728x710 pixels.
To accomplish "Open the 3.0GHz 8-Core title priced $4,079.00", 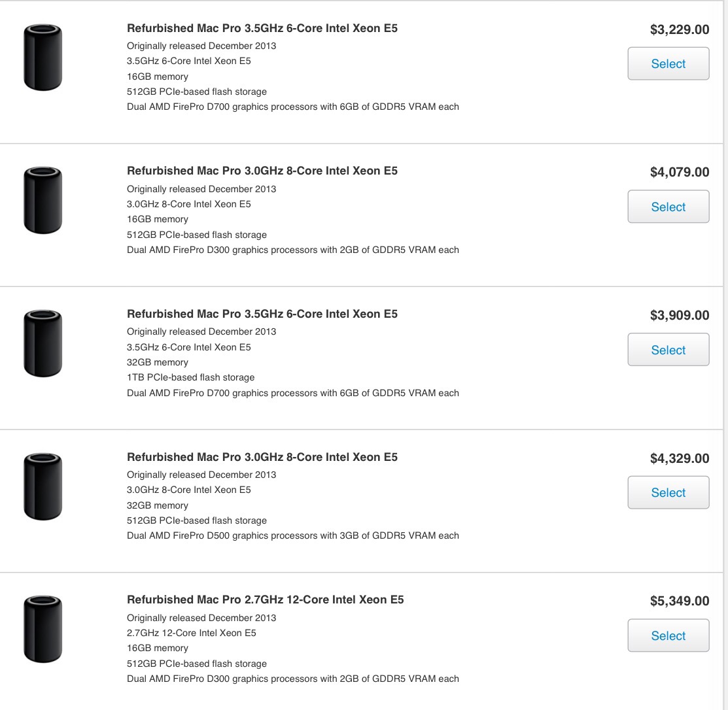I will [262, 171].
